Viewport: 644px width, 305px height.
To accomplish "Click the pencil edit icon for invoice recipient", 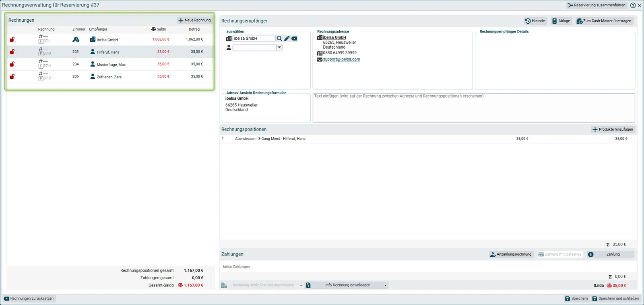I will click(x=287, y=39).
